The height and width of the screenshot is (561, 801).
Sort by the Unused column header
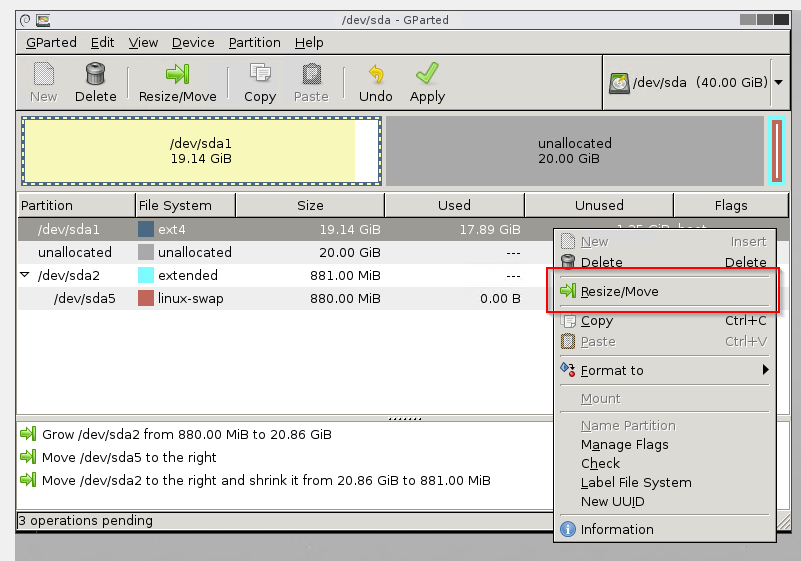(599, 205)
